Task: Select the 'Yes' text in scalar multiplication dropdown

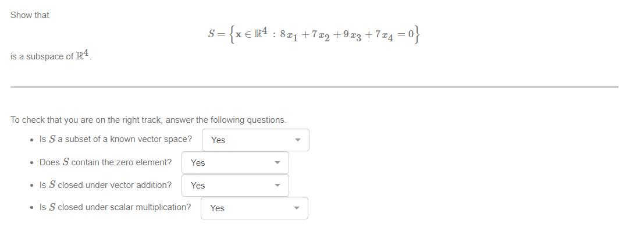Action: [x=217, y=208]
